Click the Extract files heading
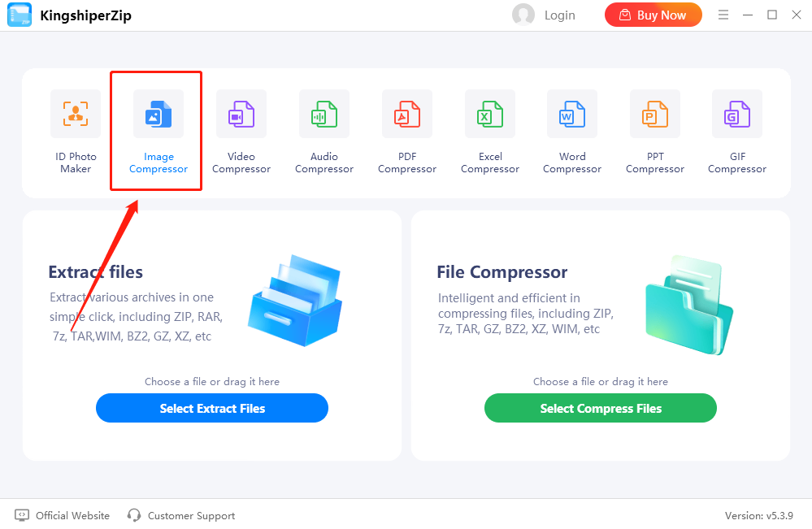This screenshot has height=529, width=812. coord(96,271)
